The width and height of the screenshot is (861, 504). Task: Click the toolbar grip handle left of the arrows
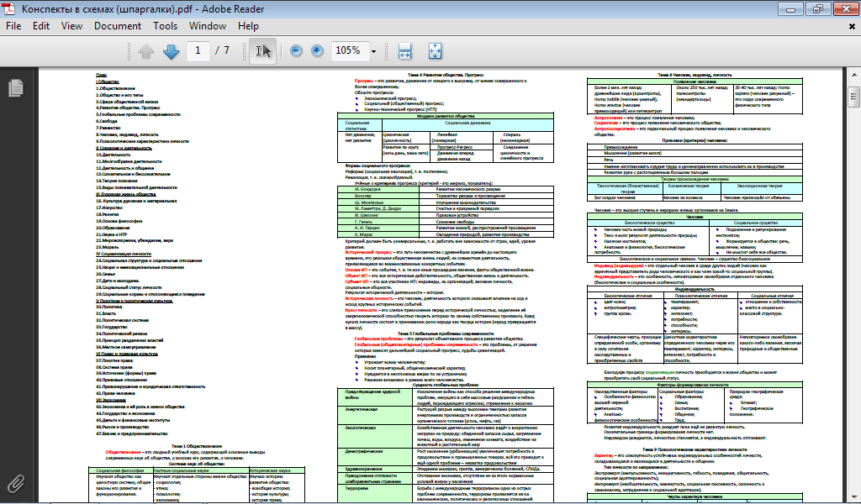[x=129, y=51]
